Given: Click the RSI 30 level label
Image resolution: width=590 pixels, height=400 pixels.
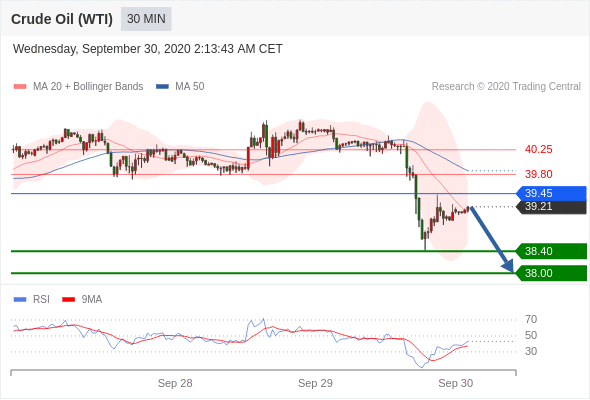Looking at the screenshot, I should tap(531, 351).
